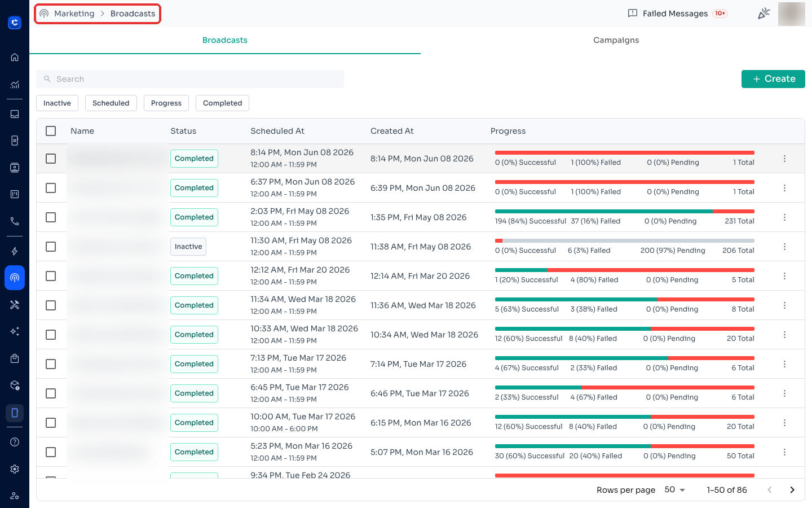
Task: Open the Home icon in sidebar
Action: [x=15, y=57]
